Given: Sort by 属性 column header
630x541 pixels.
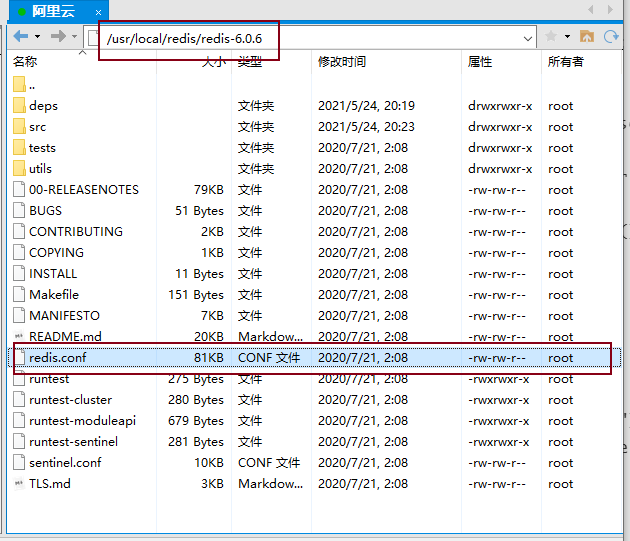Looking at the screenshot, I should (480, 61).
